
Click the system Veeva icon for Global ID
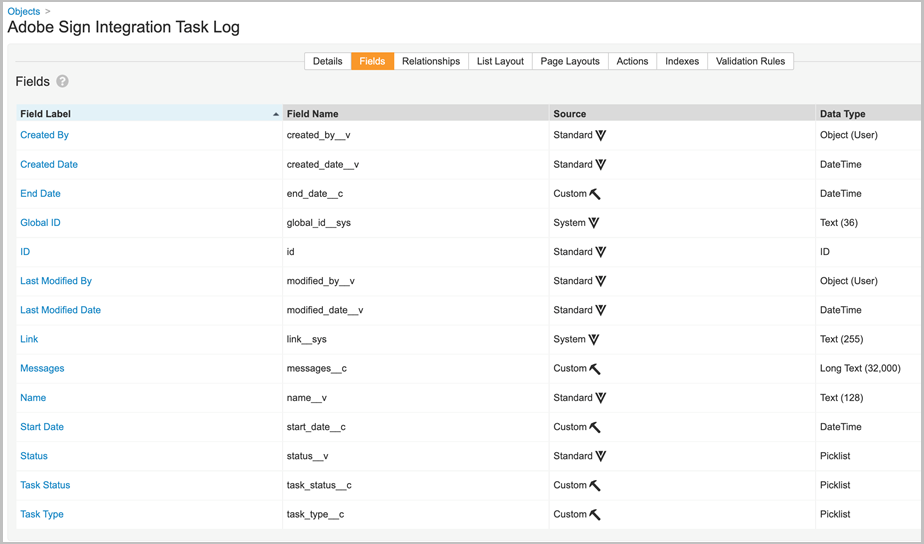coord(594,223)
